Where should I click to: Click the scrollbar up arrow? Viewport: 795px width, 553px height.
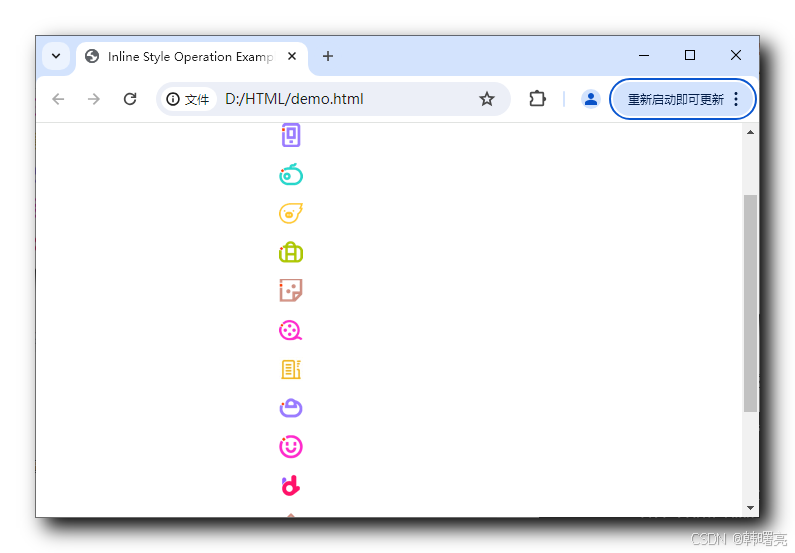click(750, 132)
